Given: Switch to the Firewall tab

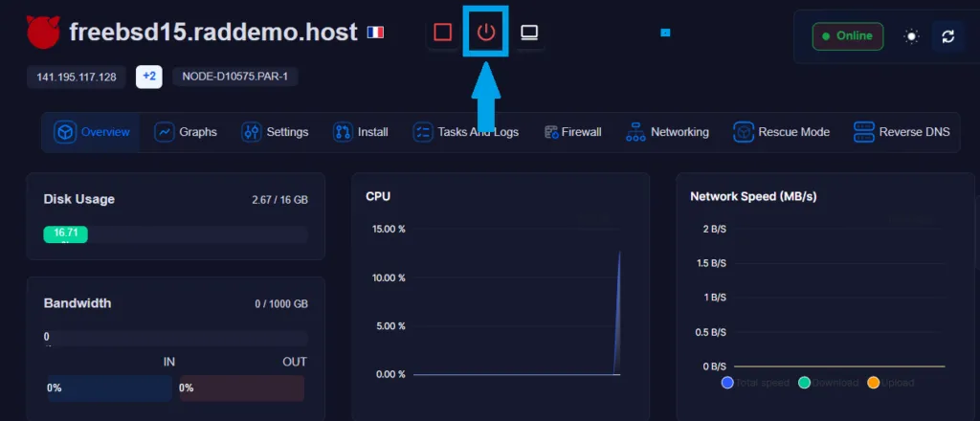Looking at the screenshot, I should pos(572,132).
